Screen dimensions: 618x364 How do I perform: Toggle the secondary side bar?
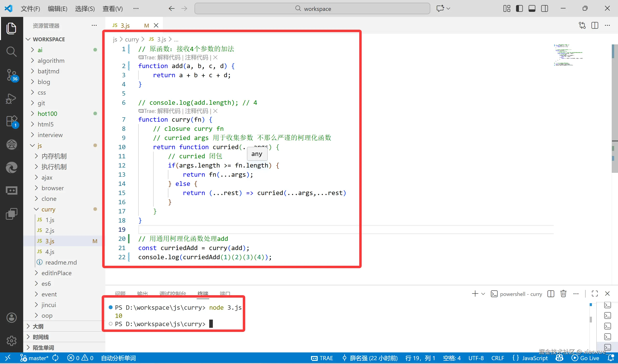545,8
